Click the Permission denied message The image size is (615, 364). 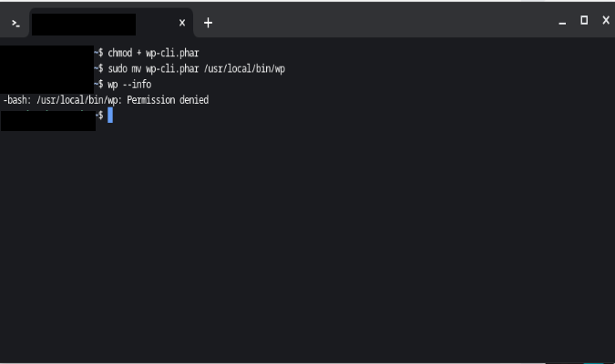click(x=168, y=100)
